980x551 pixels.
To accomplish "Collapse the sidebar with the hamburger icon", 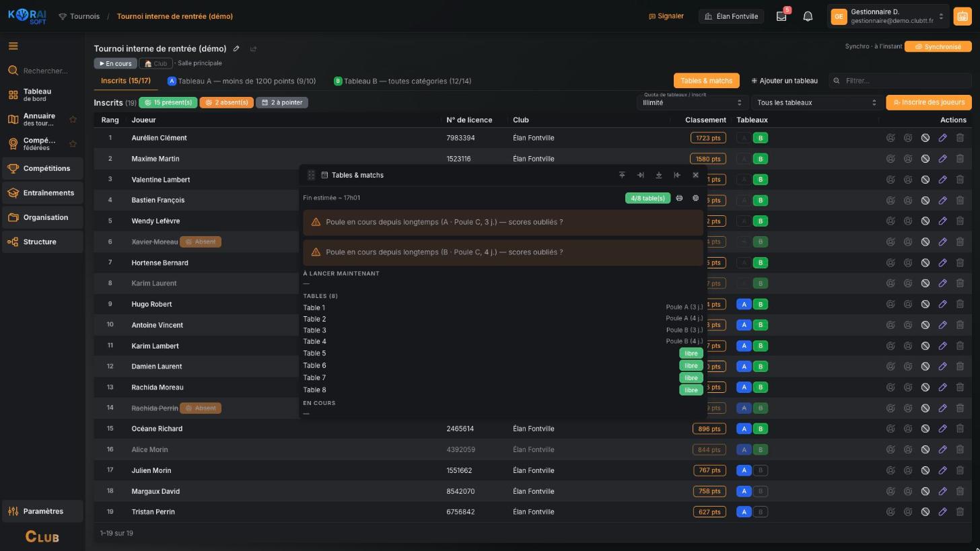I will pyautogui.click(x=13, y=46).
